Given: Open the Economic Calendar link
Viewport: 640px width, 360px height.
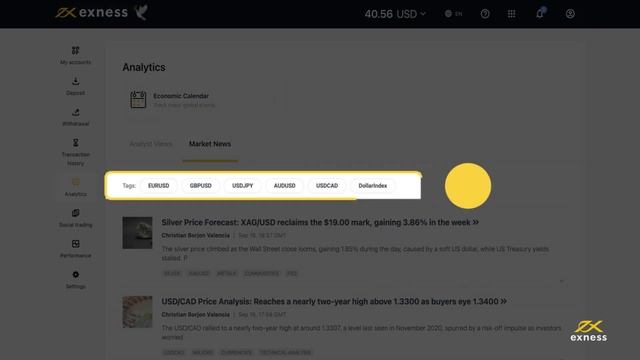Looking at the screenshot, I should coord(181,96).
